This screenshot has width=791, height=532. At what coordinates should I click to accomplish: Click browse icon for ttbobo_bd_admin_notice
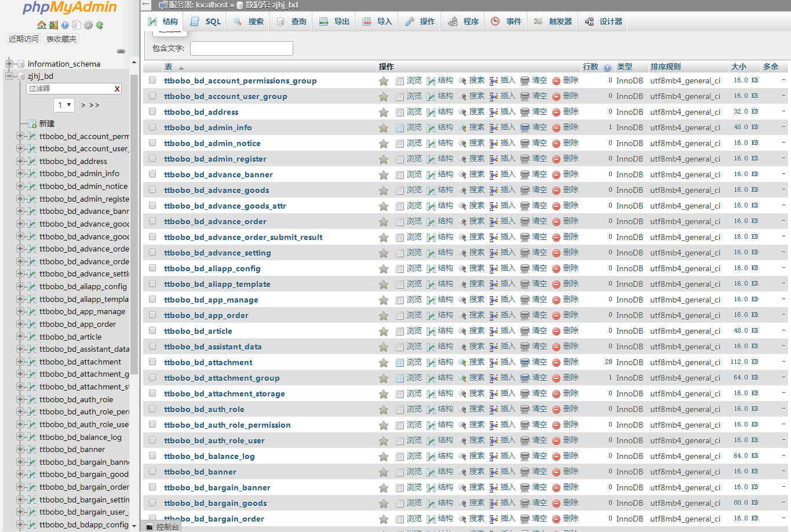pos(400,143)
